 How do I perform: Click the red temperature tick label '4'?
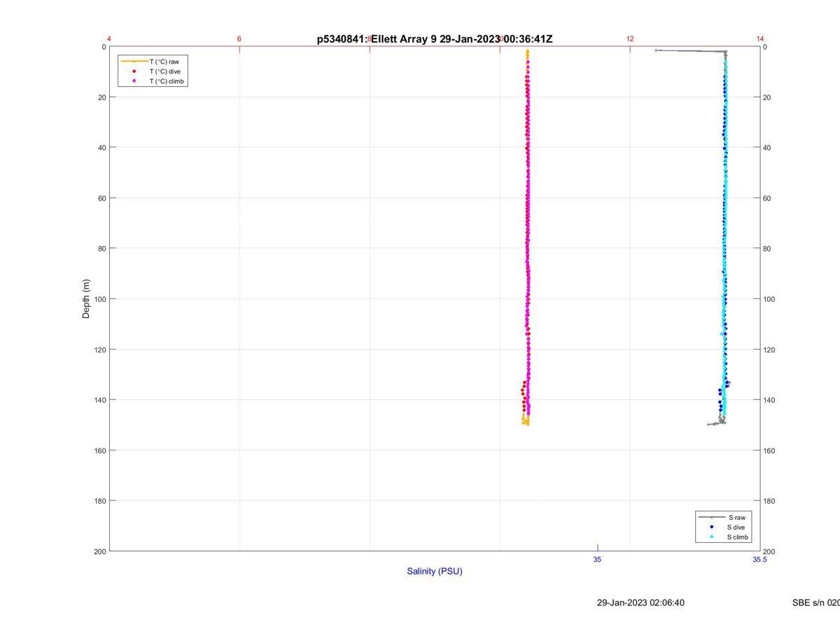109,39
